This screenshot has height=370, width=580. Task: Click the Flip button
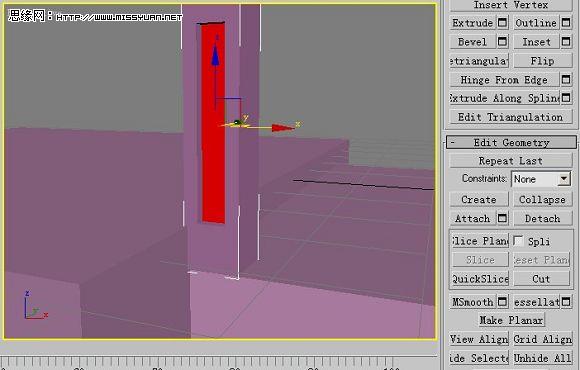543,61
